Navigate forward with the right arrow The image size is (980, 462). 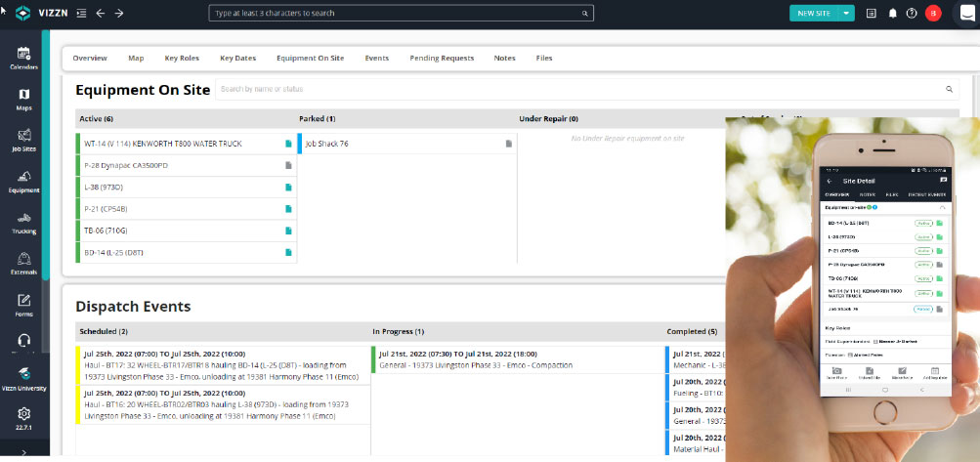click(x=119, y=13)
